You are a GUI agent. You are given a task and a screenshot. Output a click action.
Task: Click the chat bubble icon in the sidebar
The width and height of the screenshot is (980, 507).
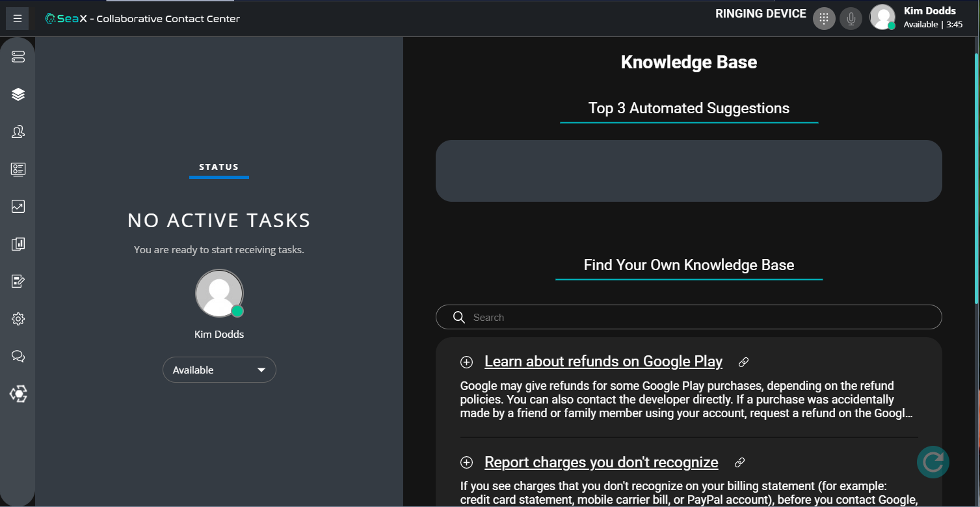18,356
